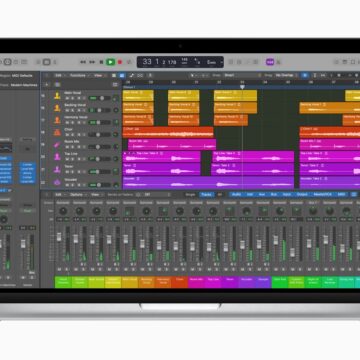Select the Choir channel label in the mixer
The width and height of the screenshot is (360, 360).
click(180, 282)
